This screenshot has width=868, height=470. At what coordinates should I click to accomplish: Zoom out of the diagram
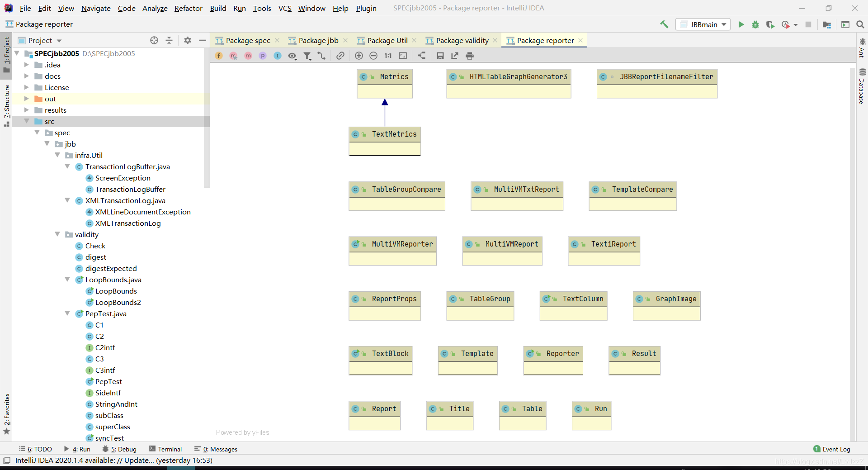373,56
